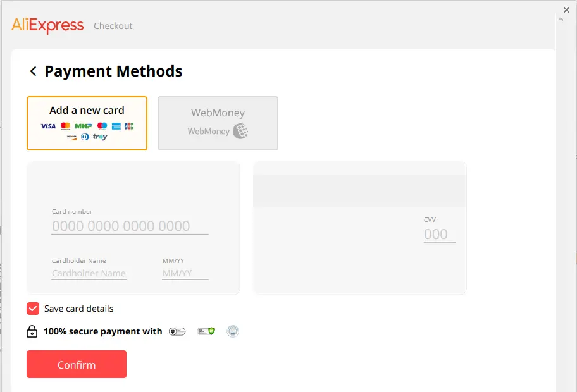This screenshot has width=577, height=392.
Task: Focus the Card number field
Action: pos(130,226)
